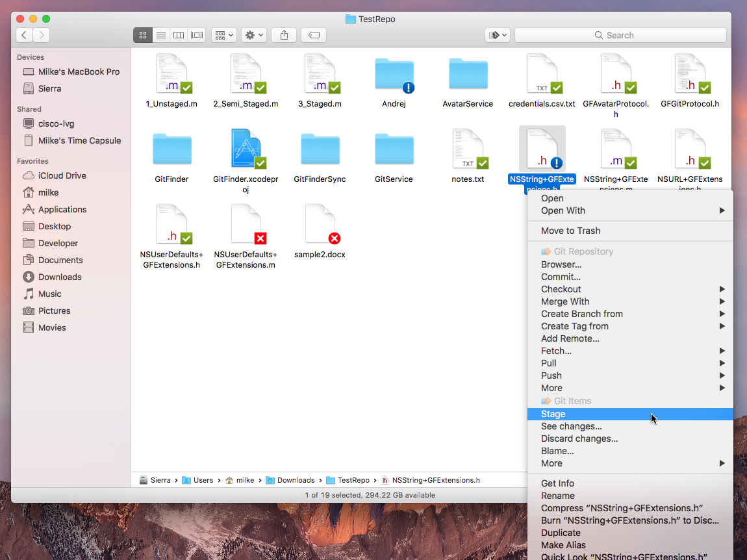Open the GitFinder toolbar dropdown
The width and height of the screenshot is (747, 560).
click(498, 35)
